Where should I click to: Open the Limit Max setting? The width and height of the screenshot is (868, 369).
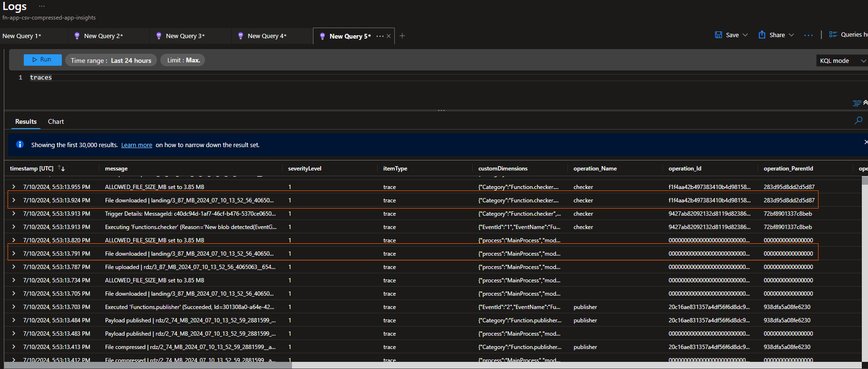(183, 60)
